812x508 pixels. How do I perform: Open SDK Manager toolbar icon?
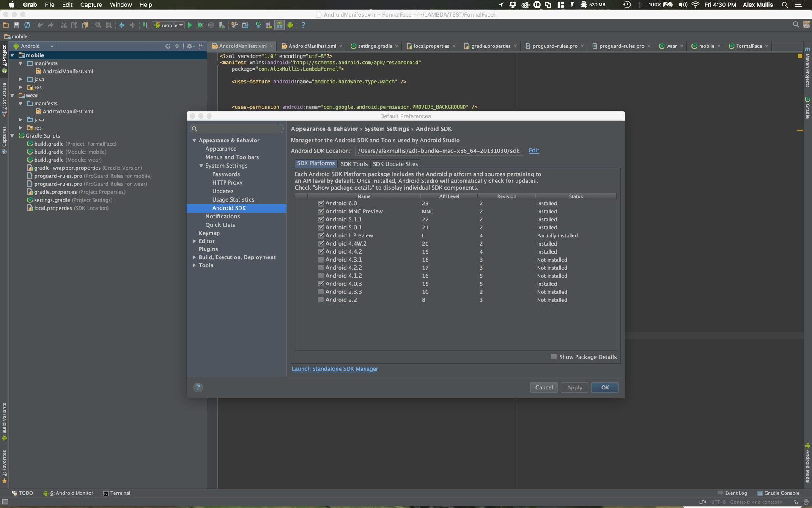click(x=280, y=25)
